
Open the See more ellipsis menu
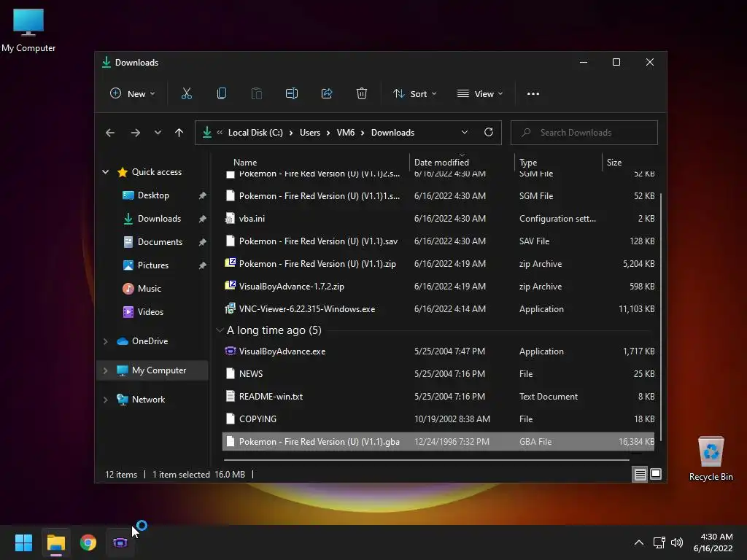(533, 94)
